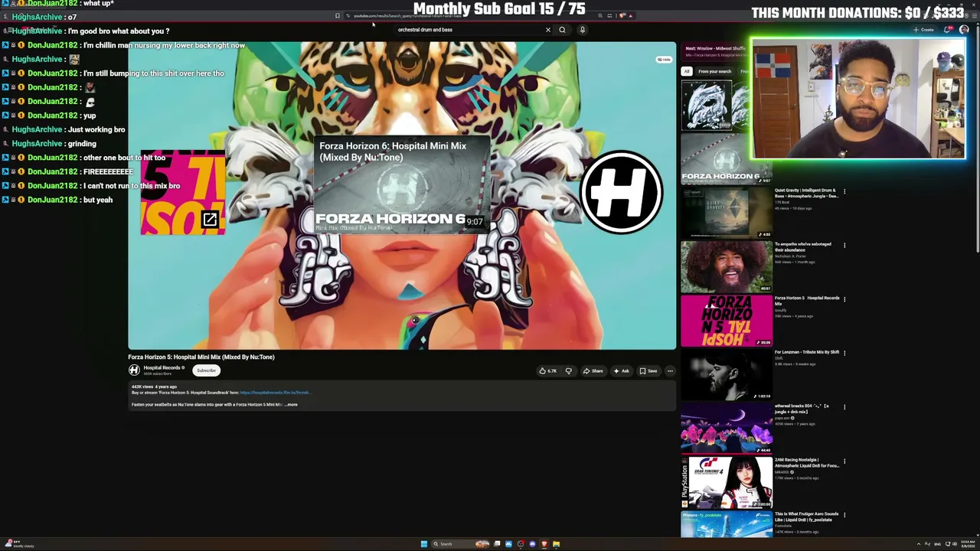Open options menu for Quiet Gravity video
Viewport: 980px width, 551px height.
click(x=844, y=191)
